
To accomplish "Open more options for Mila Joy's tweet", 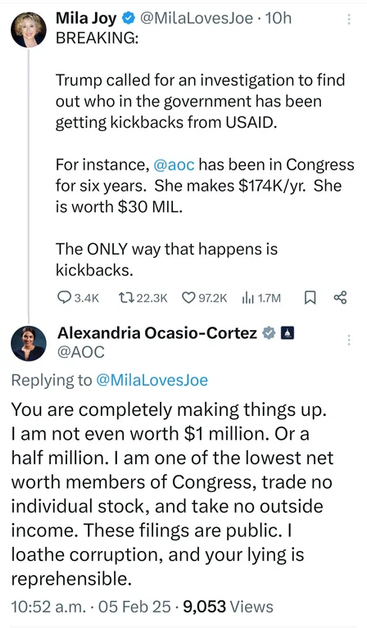I will pyautogui.click(x=349, y=19).
